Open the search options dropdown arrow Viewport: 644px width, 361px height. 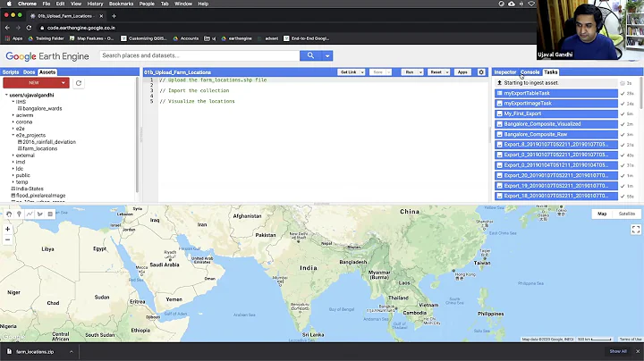tap(327, 55)
